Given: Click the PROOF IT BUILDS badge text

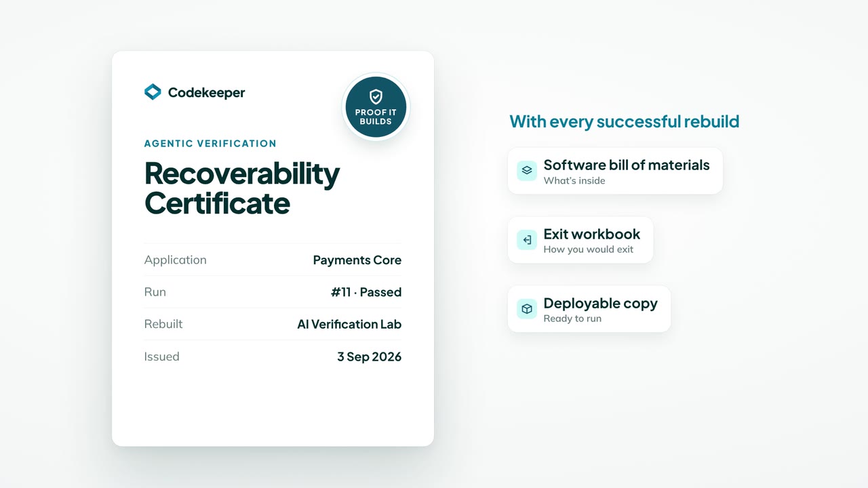Looking at the screenshot, I should pyautogui.click(x=376, y=117).
